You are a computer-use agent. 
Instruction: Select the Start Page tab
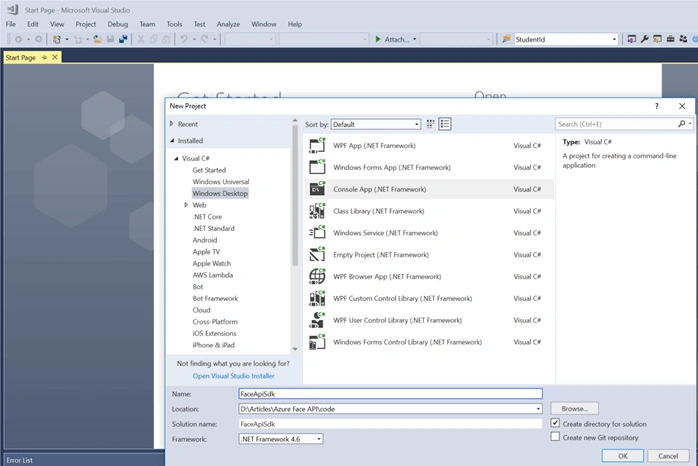[x=21, y=57]
